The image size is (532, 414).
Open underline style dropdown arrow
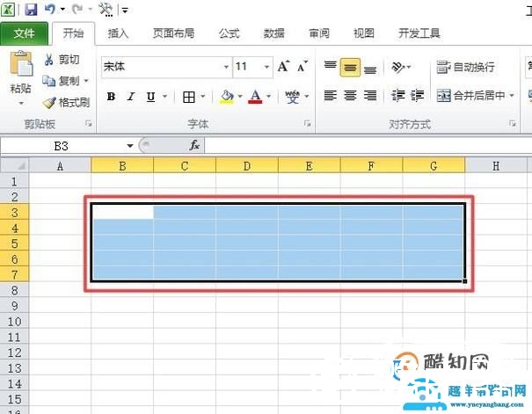pyautogui.click(x=165, y=97)
